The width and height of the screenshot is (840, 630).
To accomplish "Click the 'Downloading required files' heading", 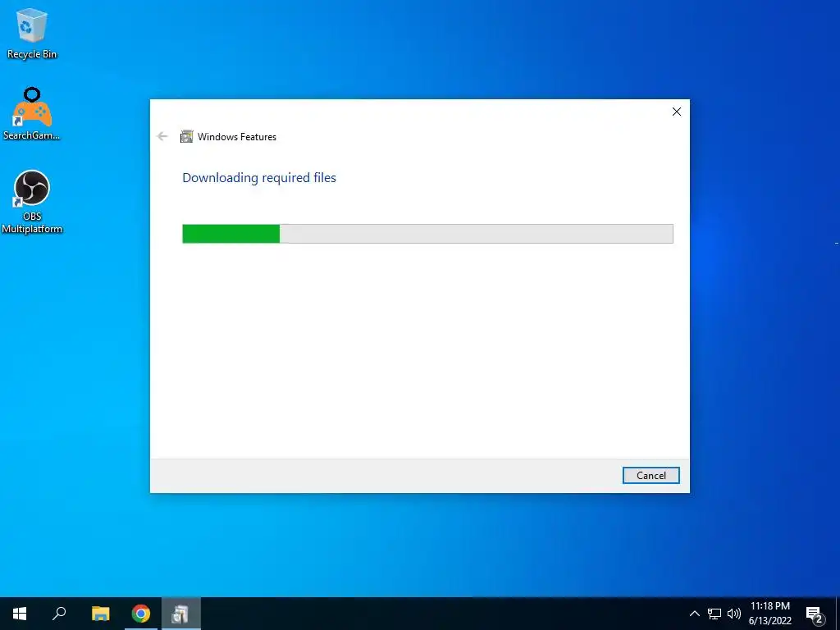I will 259,178.
